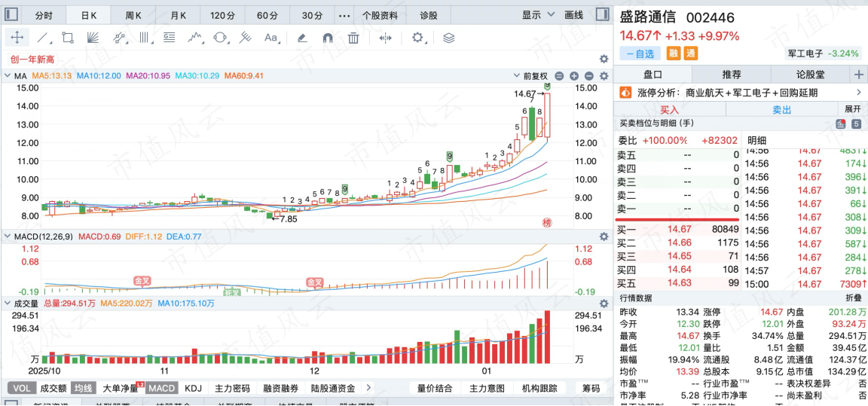Choose the rectangle drawing tool
Image resolution: width=868 pixels, height=406 pixels.
pyautogui.click(x=68, y=38)
